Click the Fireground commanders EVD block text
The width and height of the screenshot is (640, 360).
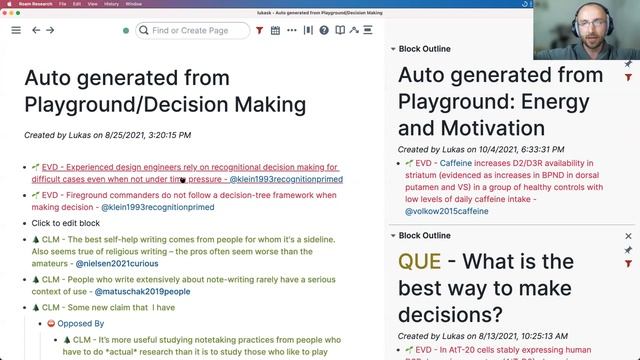pos(184,201)
